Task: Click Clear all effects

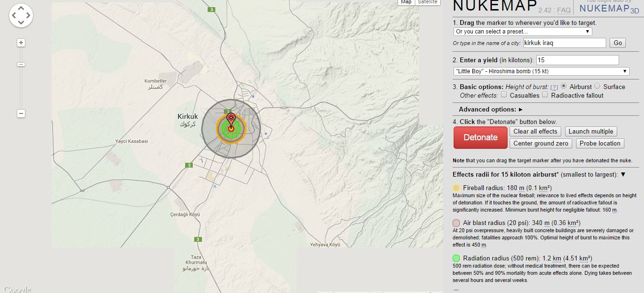Action: point(535,131)
